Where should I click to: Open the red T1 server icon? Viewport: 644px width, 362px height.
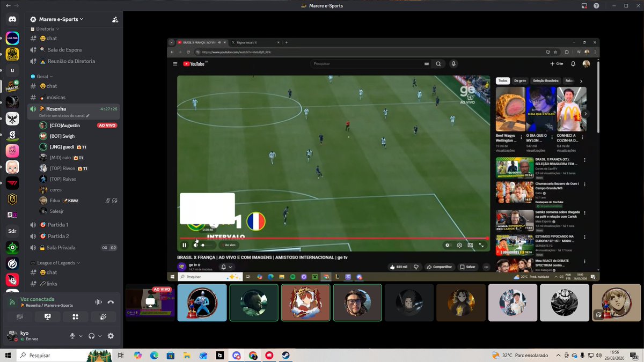coord(12,183)
